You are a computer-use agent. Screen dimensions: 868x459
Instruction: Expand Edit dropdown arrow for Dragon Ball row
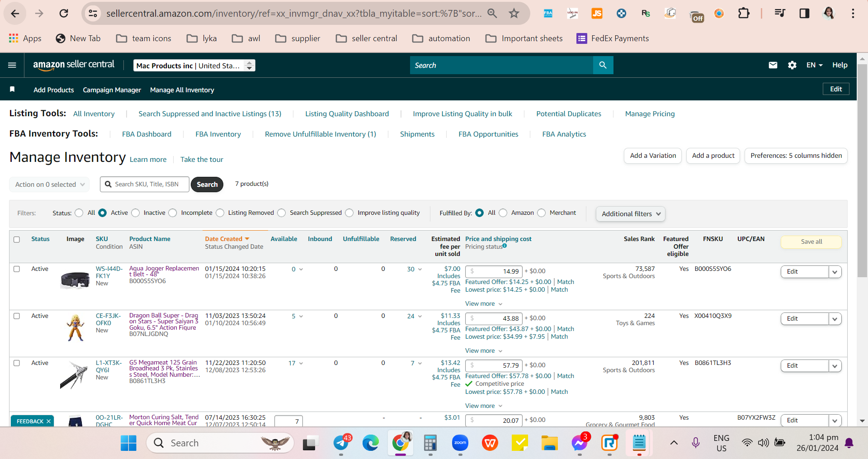click(x=835, y=319)
